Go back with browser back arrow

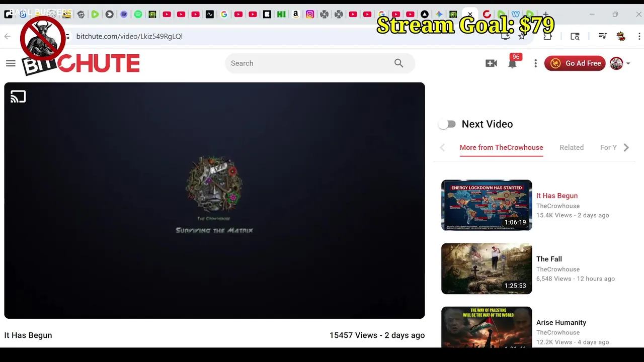[7, 36]
